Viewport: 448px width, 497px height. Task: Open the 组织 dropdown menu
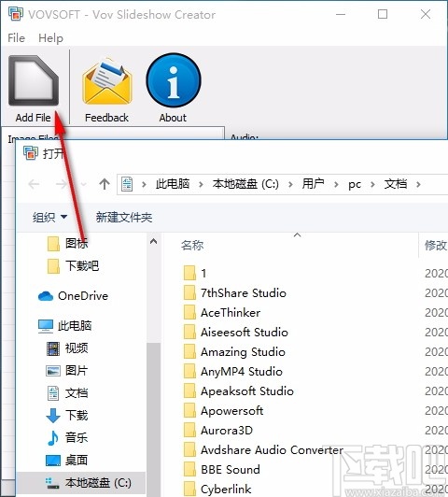point(49,217)
